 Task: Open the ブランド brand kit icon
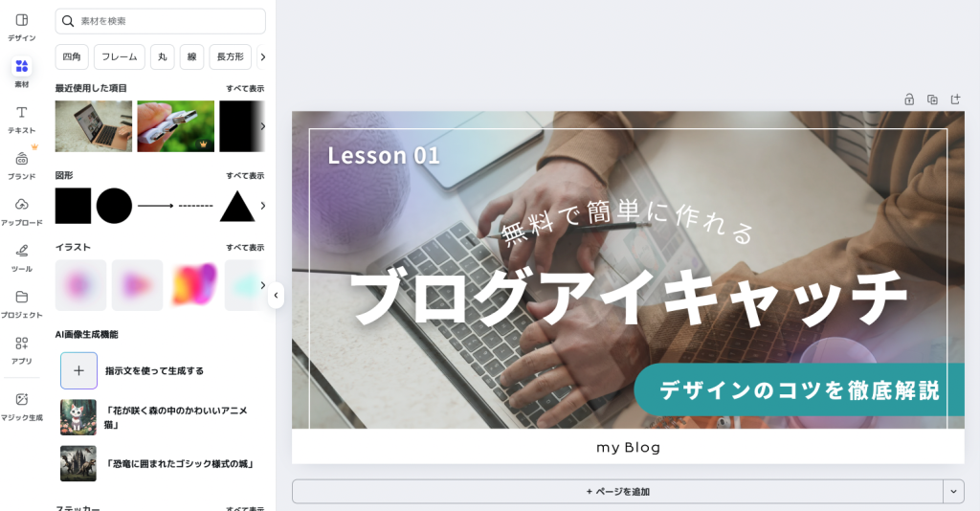tap(21, 165)
